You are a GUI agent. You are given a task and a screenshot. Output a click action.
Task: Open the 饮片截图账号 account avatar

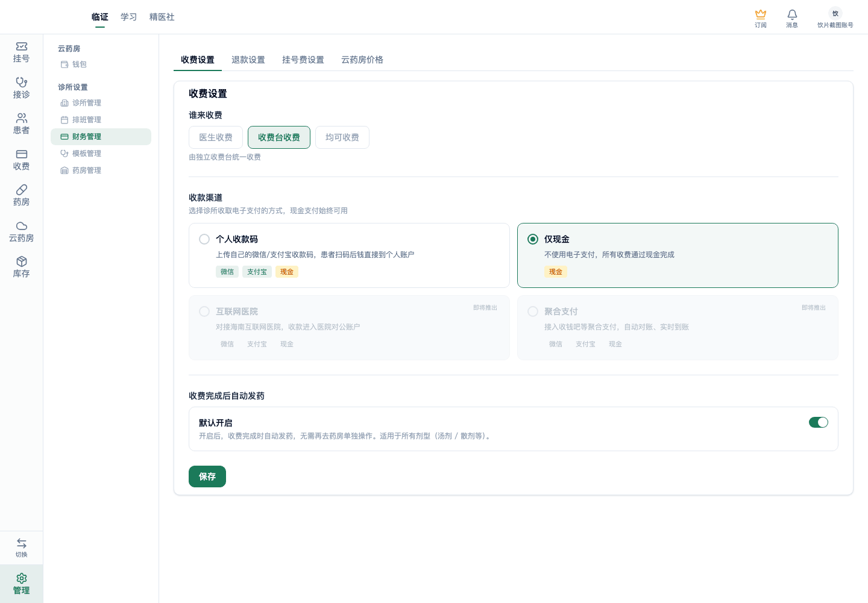[x=835, y=13]
